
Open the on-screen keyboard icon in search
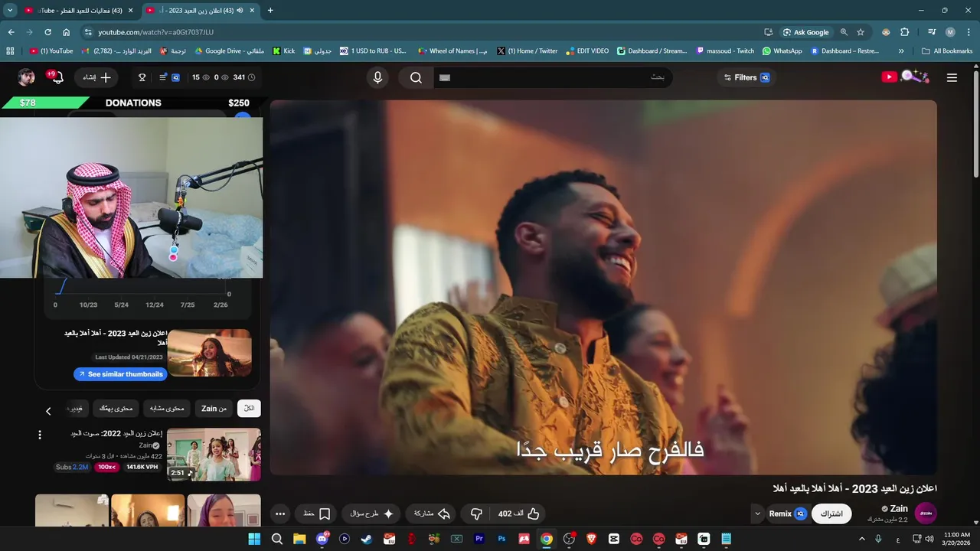coord(445,77)
